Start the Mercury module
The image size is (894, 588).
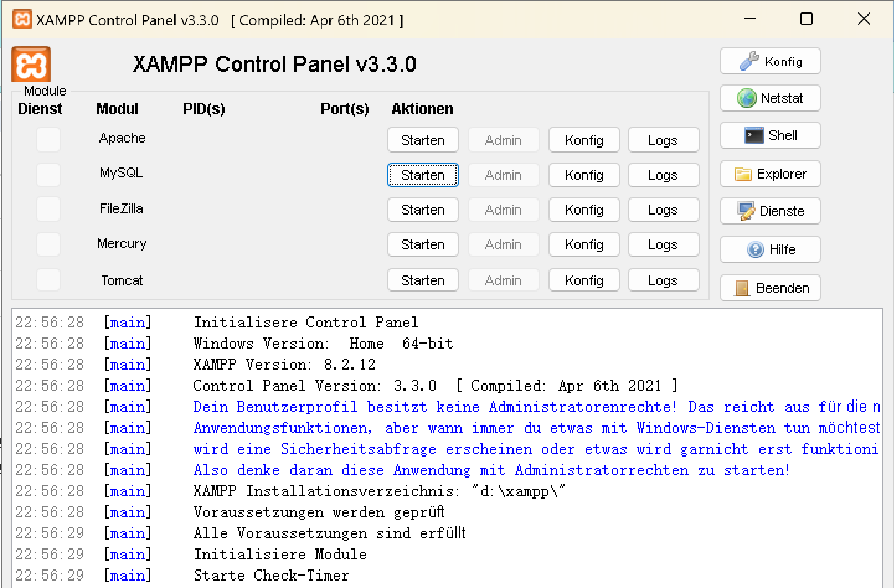(x=423, y=244)
